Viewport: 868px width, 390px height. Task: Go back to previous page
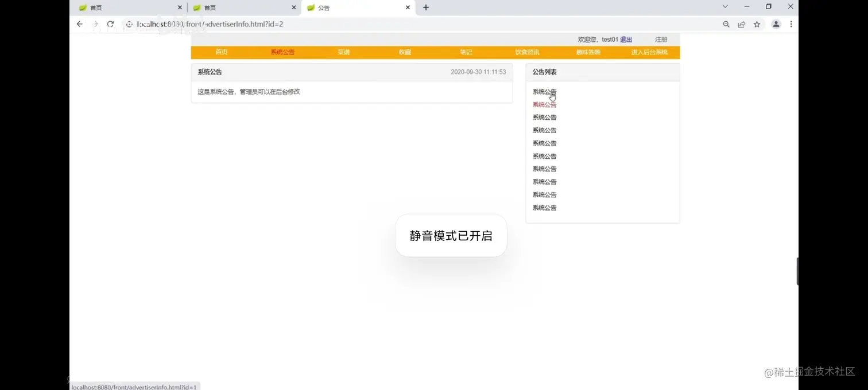click(x=80, y=24)
